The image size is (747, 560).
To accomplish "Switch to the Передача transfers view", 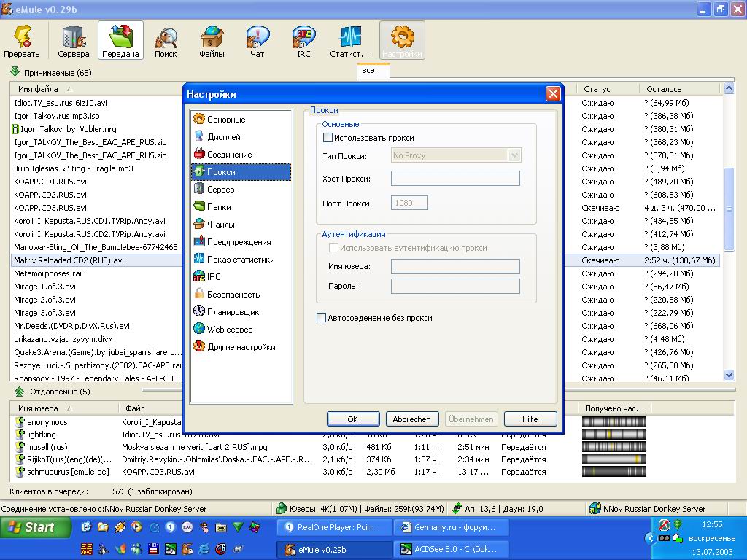I will click(120, 41).
